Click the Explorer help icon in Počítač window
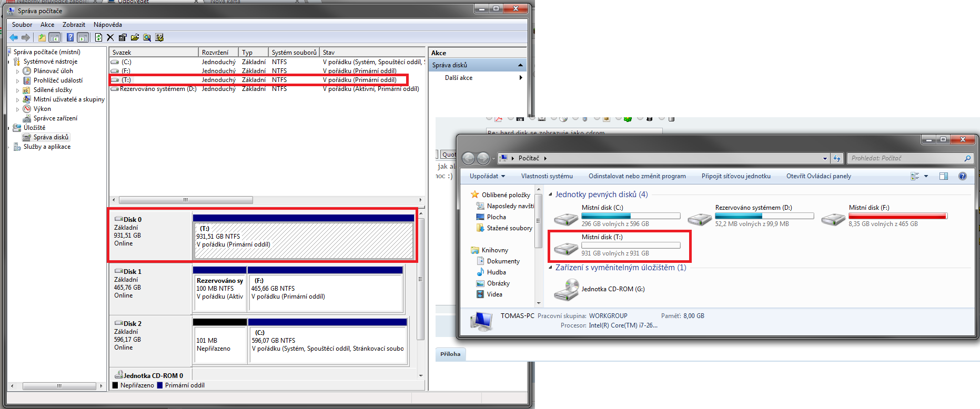This screenshot has height=409, width=980. tap(963, 176)
